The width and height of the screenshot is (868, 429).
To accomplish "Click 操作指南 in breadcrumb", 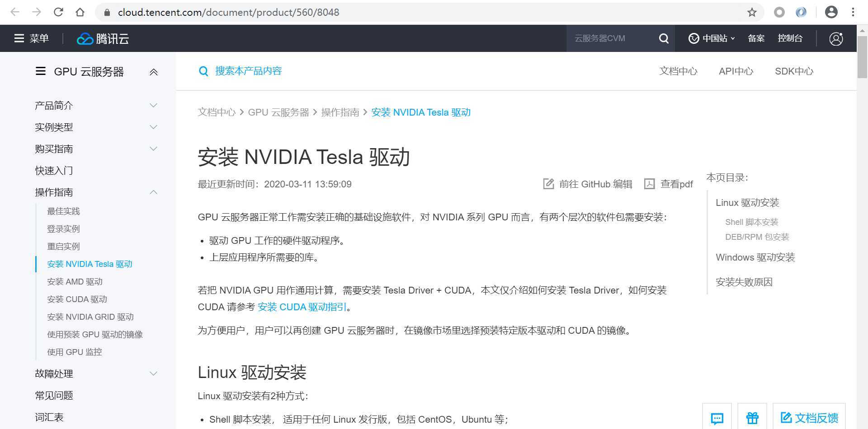I will coord(340,112).
